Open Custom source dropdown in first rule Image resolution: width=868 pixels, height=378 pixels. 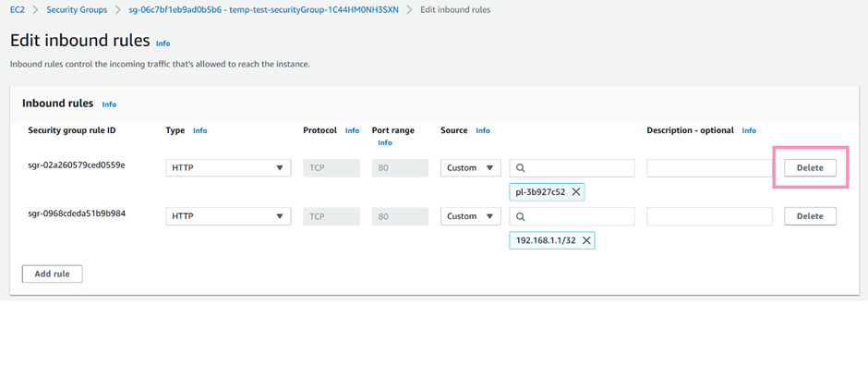[471, 168]
